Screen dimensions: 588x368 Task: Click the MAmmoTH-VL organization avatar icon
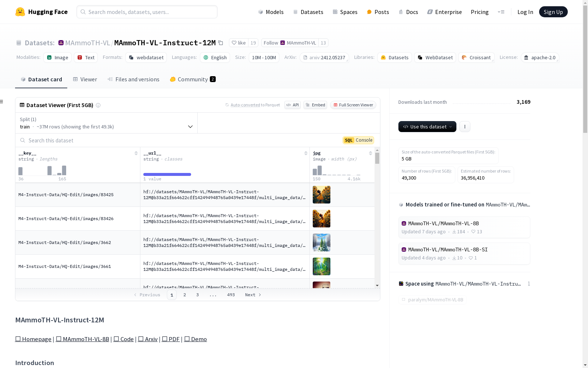(x=61, y=43)
